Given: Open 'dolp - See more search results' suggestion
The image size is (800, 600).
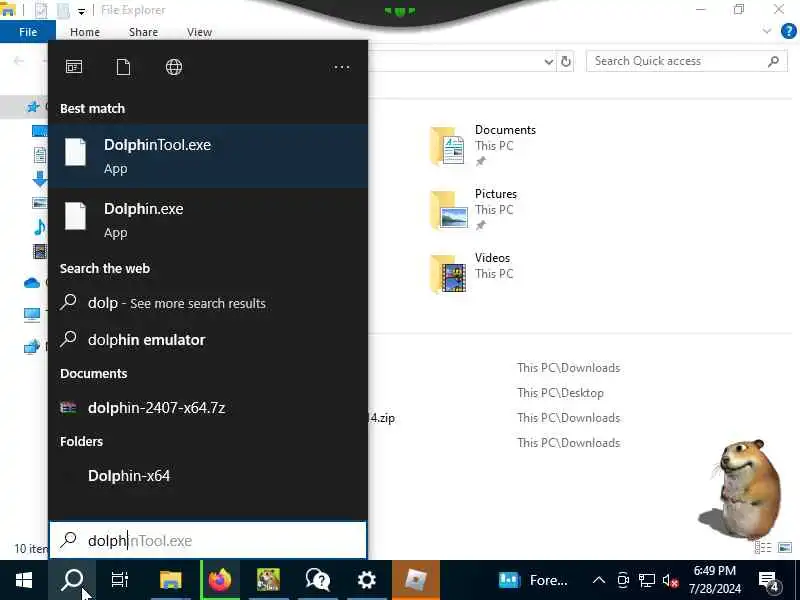Looking at the screenshot, I should pos(208,303).
